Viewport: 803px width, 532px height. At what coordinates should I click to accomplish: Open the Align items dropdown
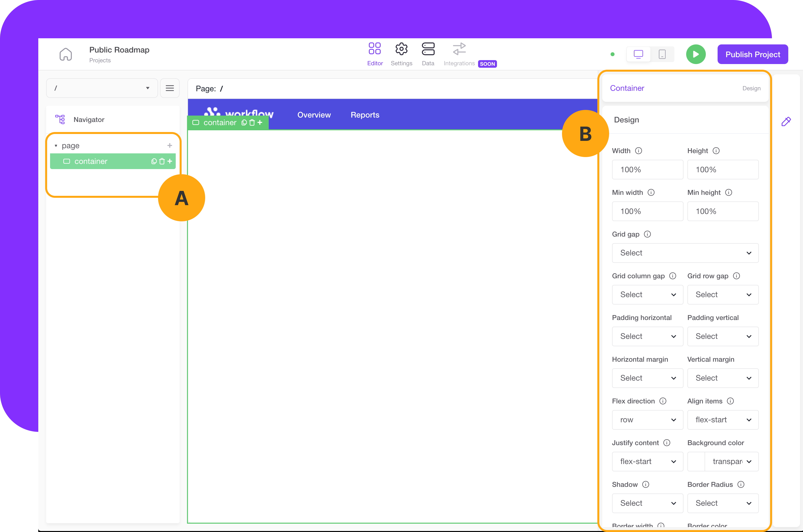723,420
